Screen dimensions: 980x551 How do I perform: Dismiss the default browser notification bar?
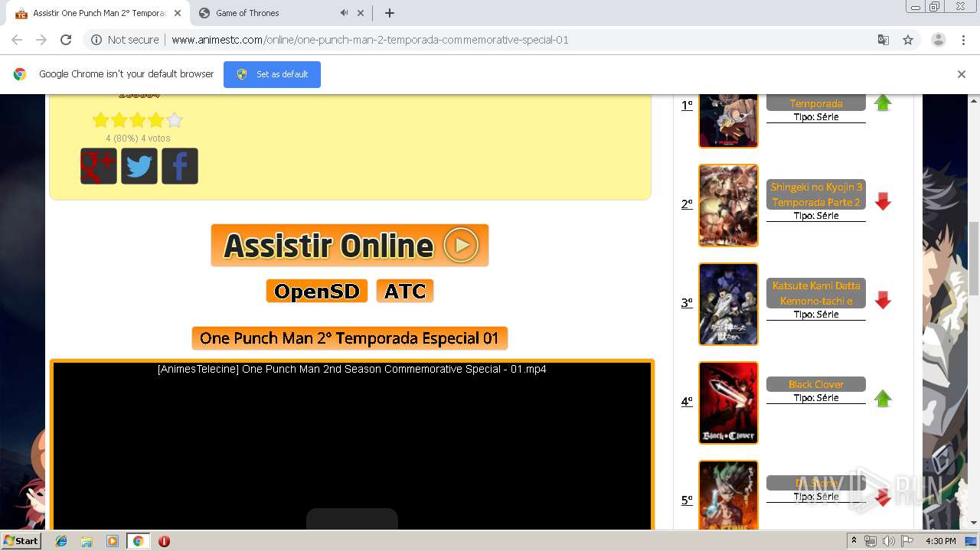point(962,74)
